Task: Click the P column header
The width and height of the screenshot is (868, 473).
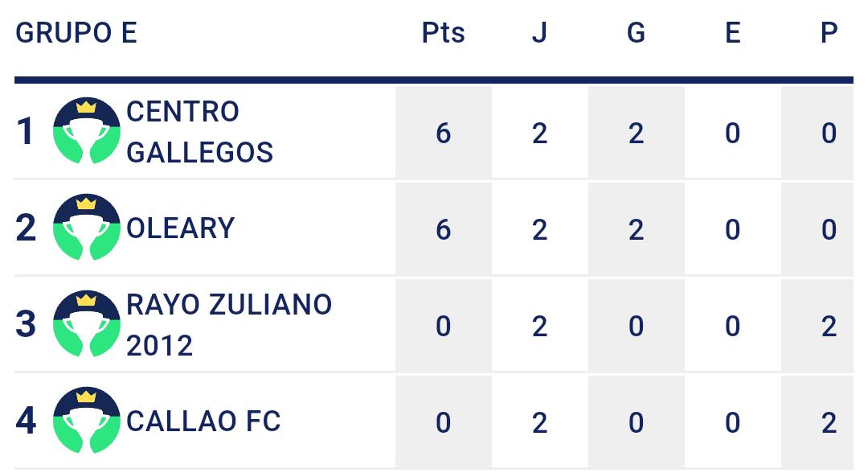Action: 829,33
